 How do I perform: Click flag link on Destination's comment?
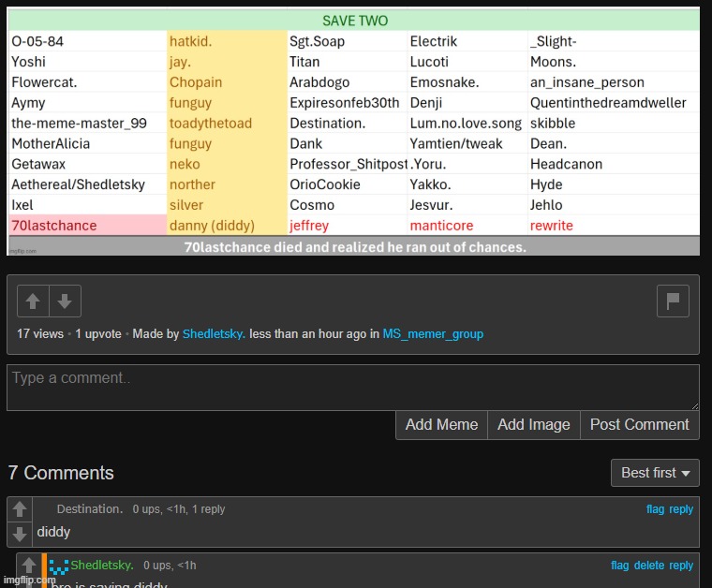[655, 509]
